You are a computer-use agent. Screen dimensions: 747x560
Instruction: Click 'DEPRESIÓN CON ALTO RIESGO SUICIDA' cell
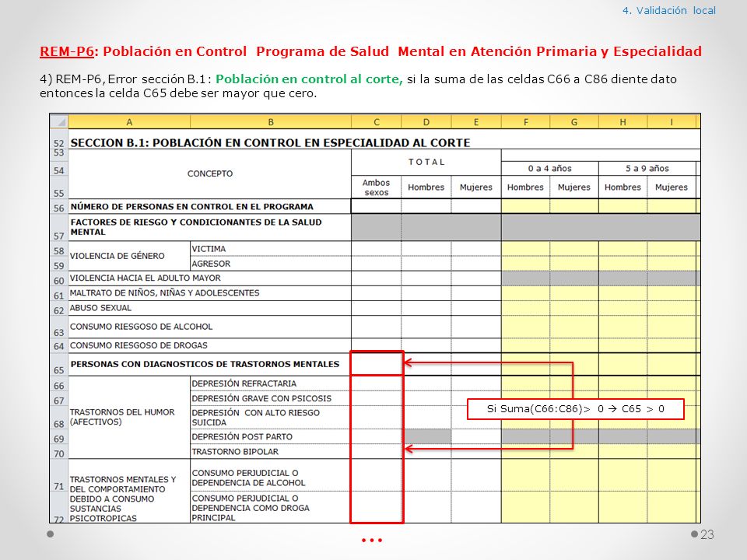271,417
